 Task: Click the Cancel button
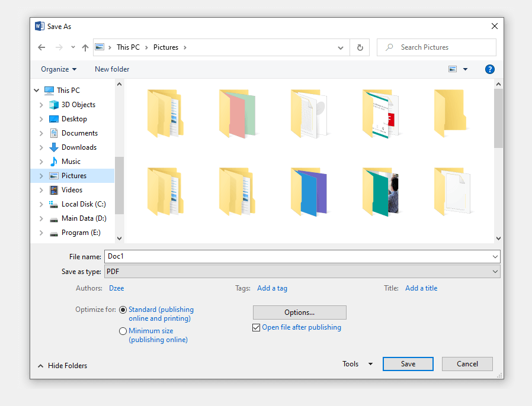coord(467,364)
